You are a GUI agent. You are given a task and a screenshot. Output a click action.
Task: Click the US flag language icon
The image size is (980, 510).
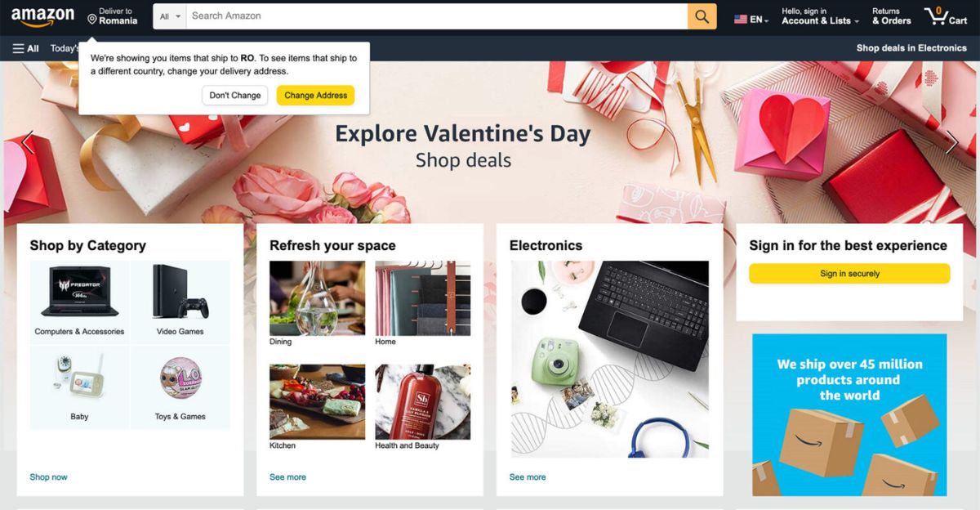(x=741, y=20)
